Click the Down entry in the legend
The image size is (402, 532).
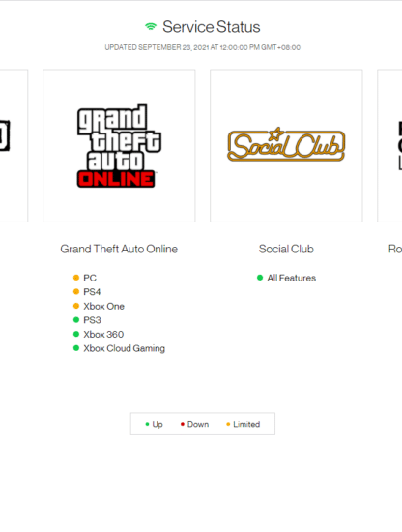point(194,424)
